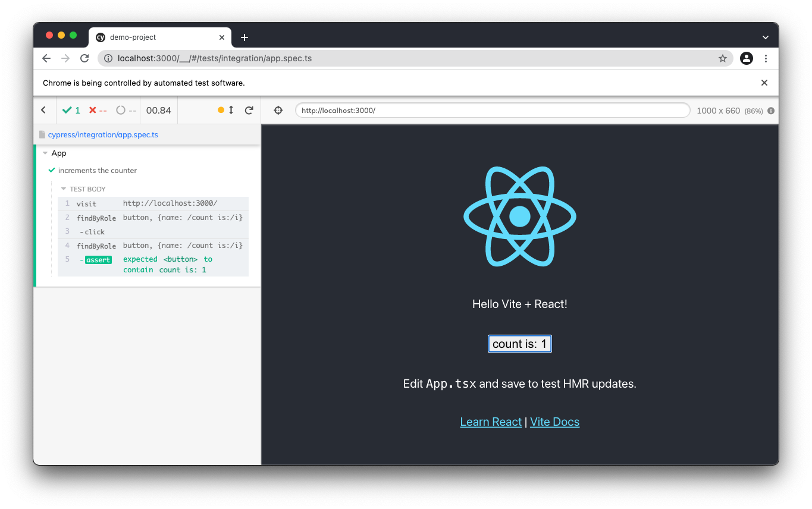
Task: Select the 'increments the counter' test
Action: pos(98,171)
